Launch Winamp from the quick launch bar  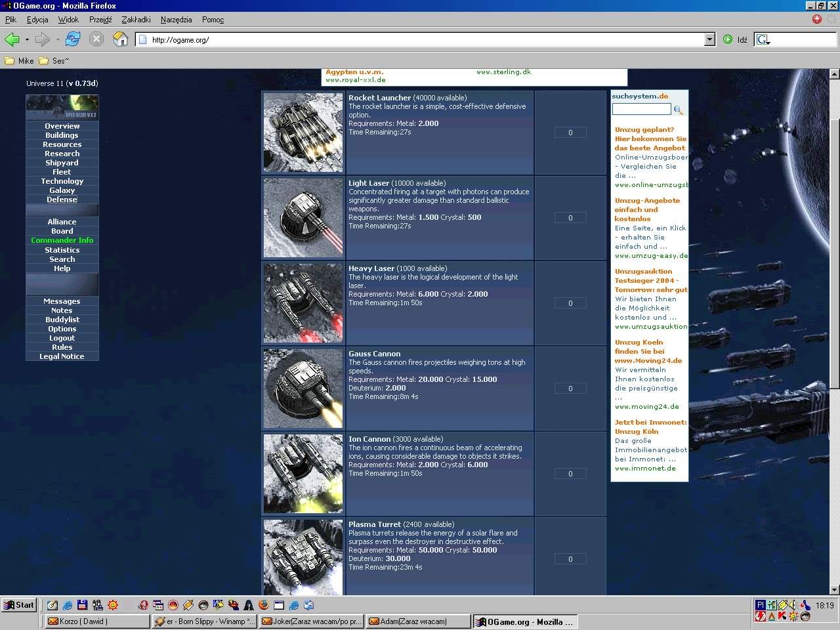188,605
